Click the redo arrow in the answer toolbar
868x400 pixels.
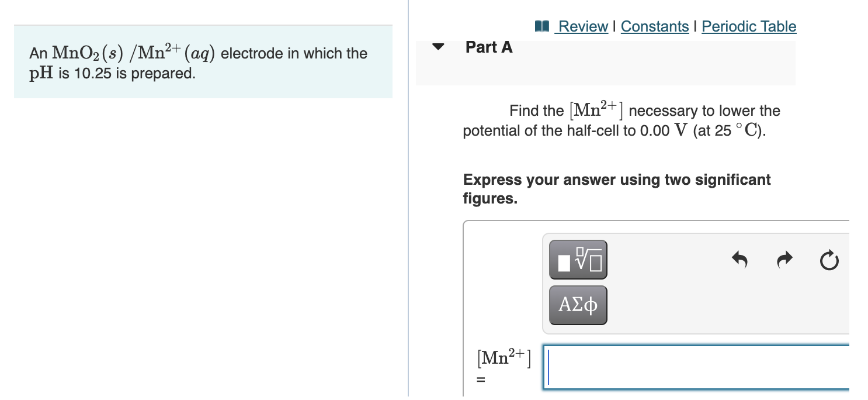pyautogui.click(x=784, y=260)
